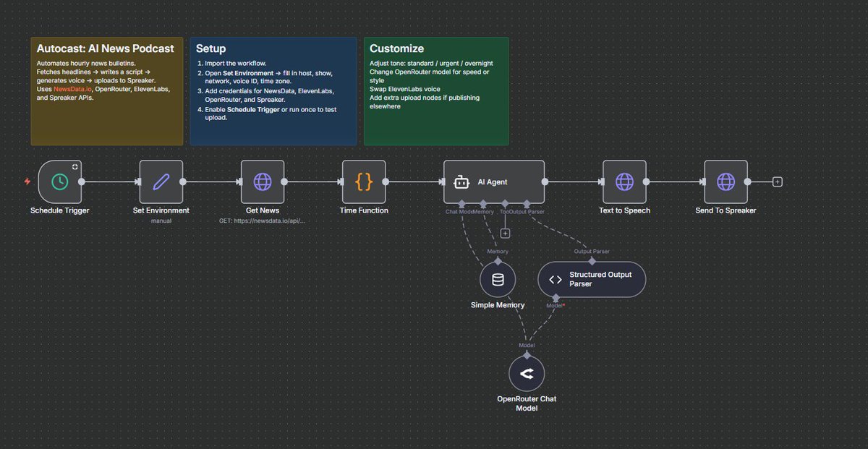868x449 pixels.
Task: Click the Structured Output Parser Model connector
Action: coord(556,298)
